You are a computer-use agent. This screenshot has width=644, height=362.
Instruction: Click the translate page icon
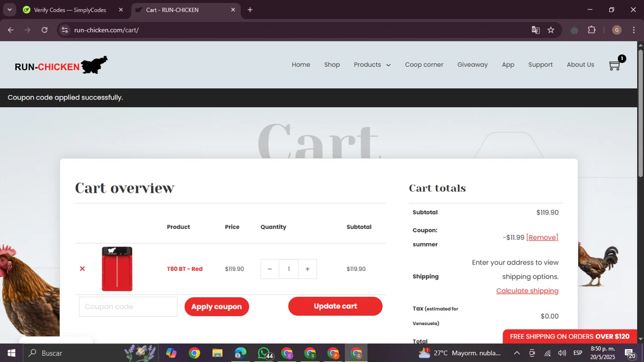coord(535,30)
